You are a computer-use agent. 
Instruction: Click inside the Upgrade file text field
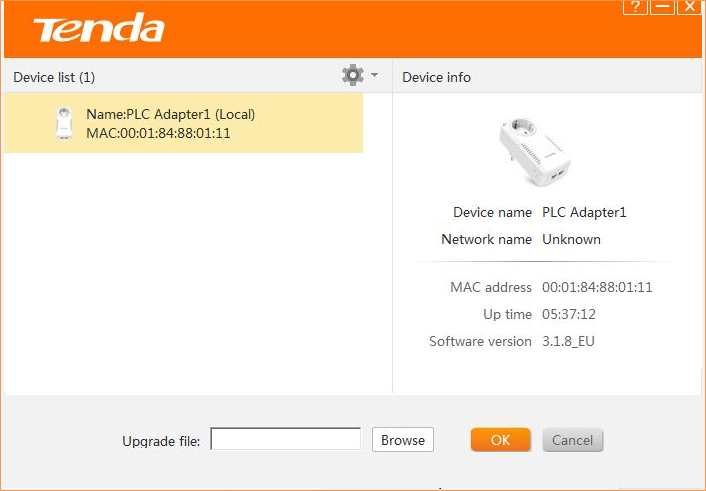point(285,439)
